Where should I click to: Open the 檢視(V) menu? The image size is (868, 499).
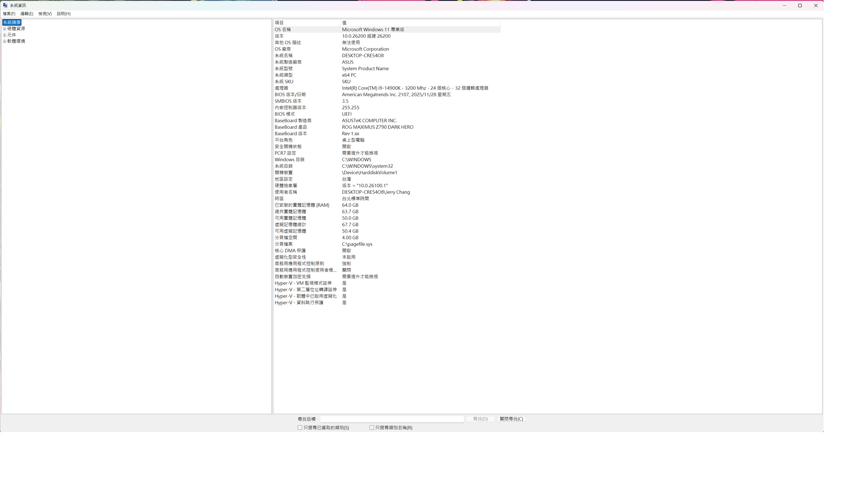coord(45,14)
